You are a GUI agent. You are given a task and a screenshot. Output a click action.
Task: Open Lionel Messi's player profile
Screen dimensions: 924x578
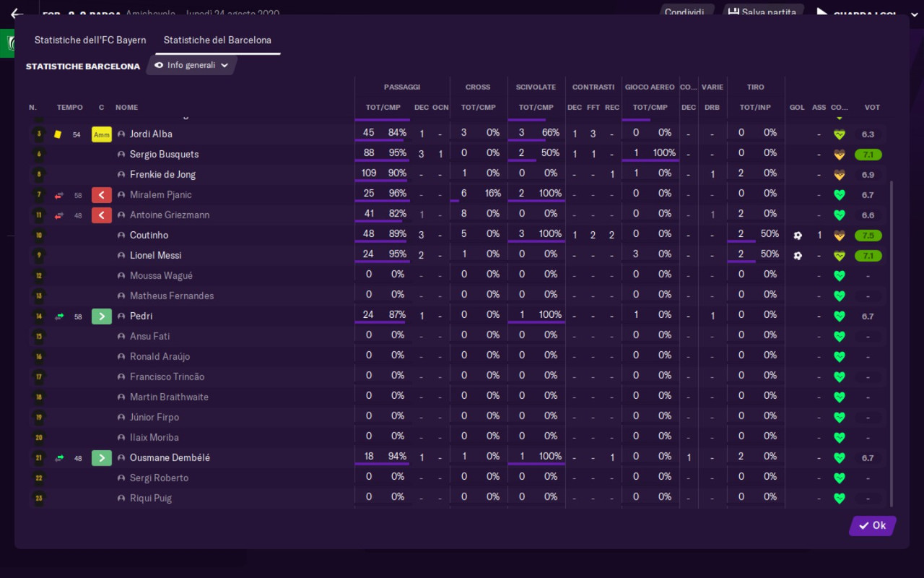click(155, 256)
